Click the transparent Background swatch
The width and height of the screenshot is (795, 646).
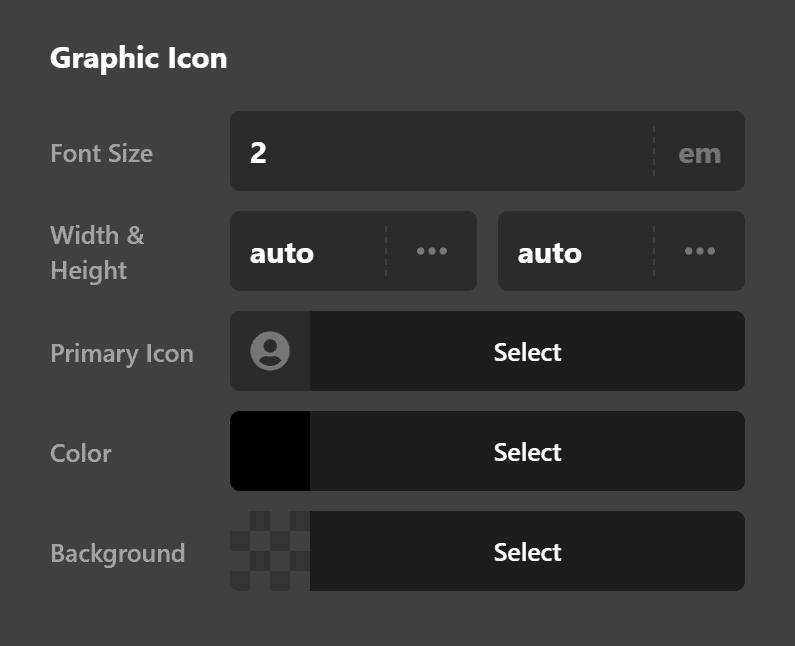pyautogui.click(x=270, y=551)
